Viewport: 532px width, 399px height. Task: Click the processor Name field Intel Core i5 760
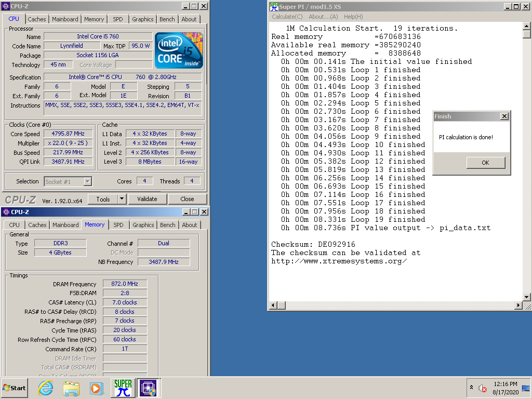point(98,36)
